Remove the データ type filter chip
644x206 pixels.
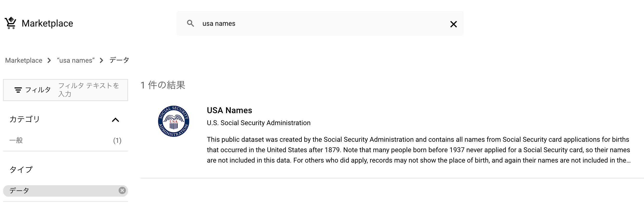click(122, 190)
